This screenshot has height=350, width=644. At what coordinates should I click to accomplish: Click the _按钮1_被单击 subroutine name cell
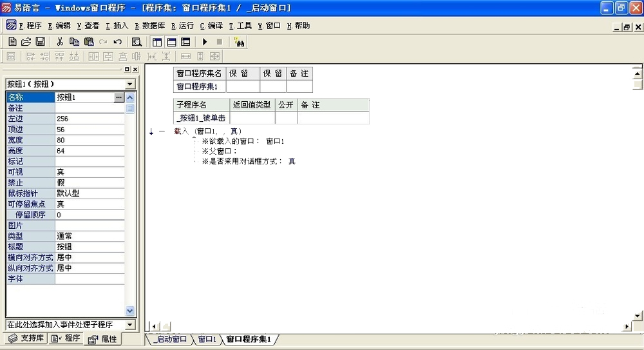point(201,118)
